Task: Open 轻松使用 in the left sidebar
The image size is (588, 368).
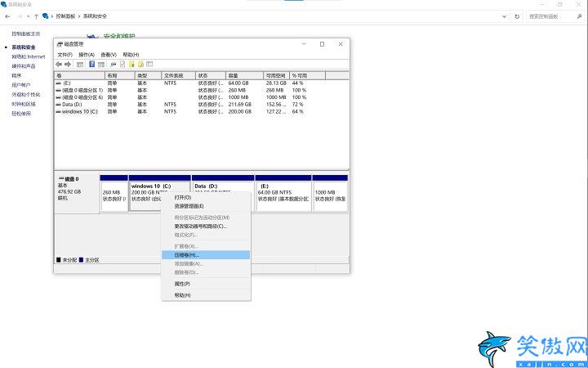Action: tap(21, 114)
